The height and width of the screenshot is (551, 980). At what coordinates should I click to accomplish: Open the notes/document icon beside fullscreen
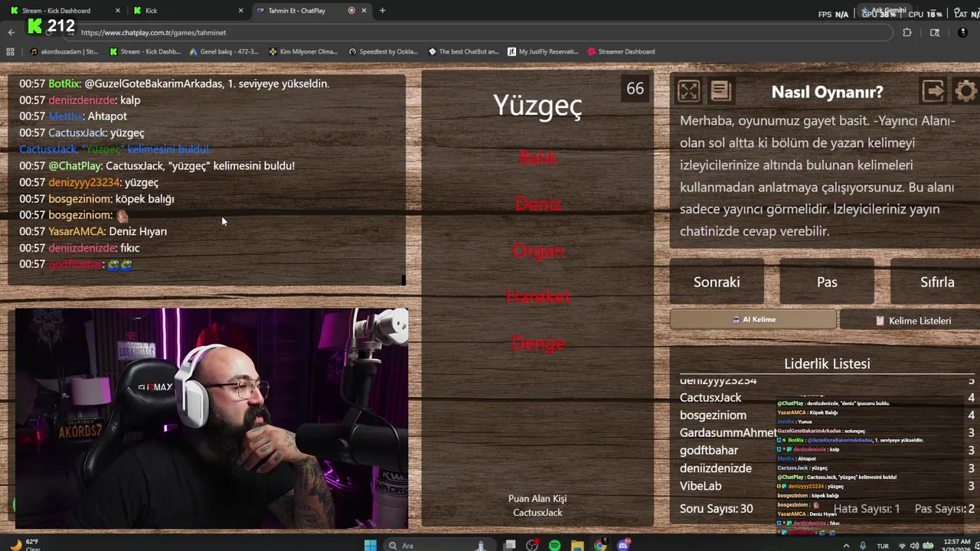coord(720,91)
